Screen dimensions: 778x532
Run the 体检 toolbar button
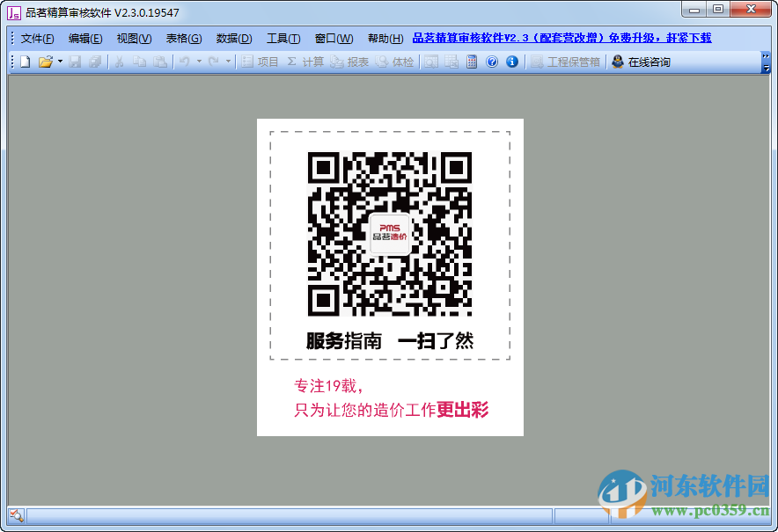coord(394,62)
